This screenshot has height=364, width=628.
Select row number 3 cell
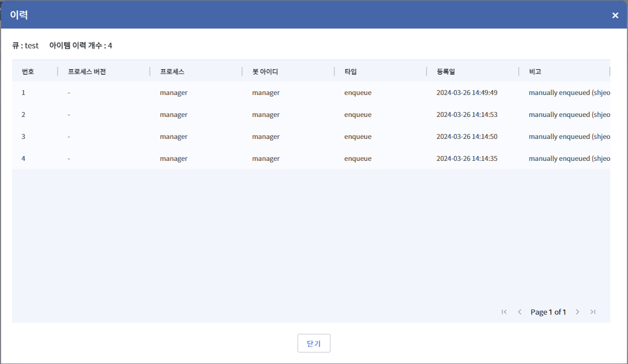click(x=23, y=137)
